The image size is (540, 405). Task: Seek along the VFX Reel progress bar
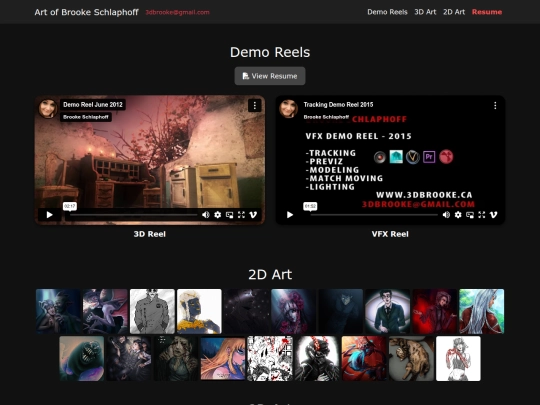pos(374,215)
